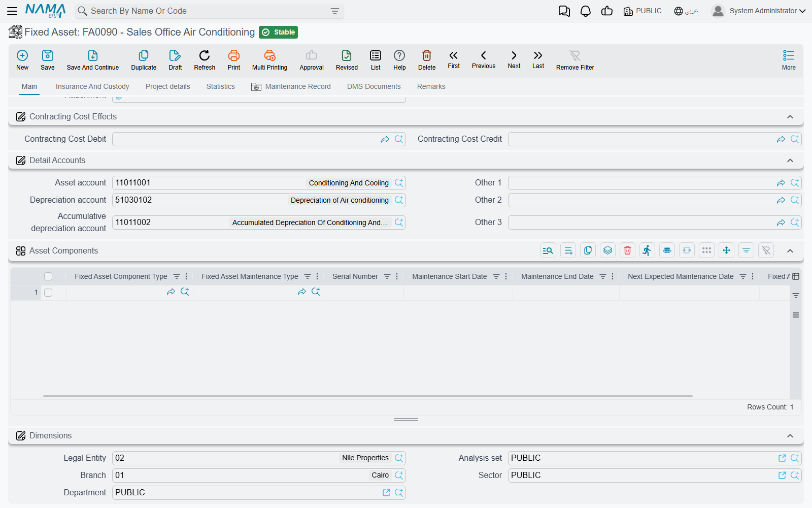The image size is (812, 508).
Task: Go to First record
Action: click(454, 59)
